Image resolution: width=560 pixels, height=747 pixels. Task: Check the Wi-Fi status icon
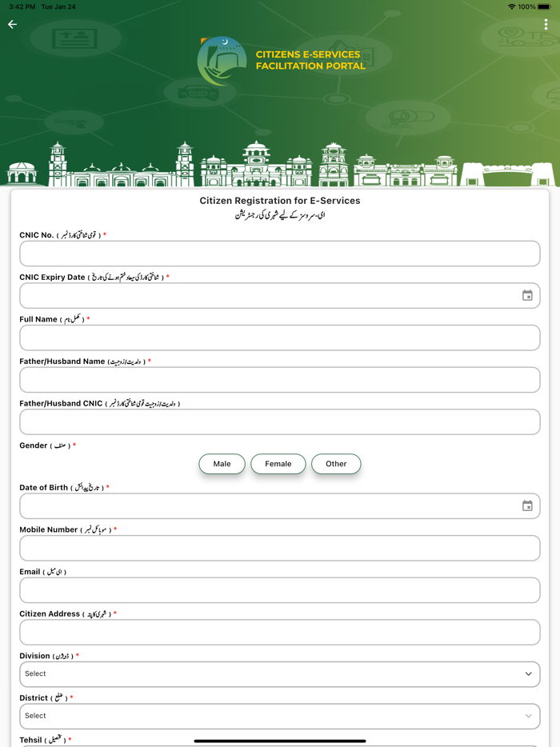[x=512, y=6]
